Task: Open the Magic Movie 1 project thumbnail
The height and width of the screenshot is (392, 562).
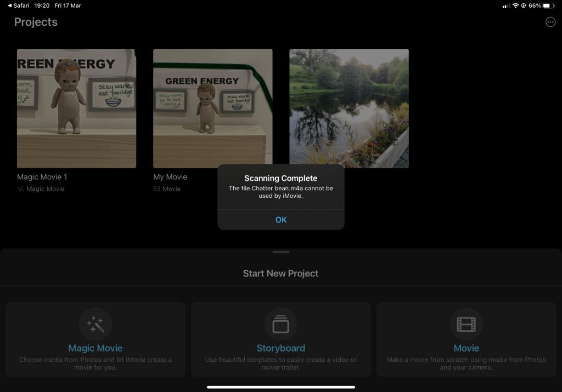Action: pyautogui.click(x=76, y=108)
